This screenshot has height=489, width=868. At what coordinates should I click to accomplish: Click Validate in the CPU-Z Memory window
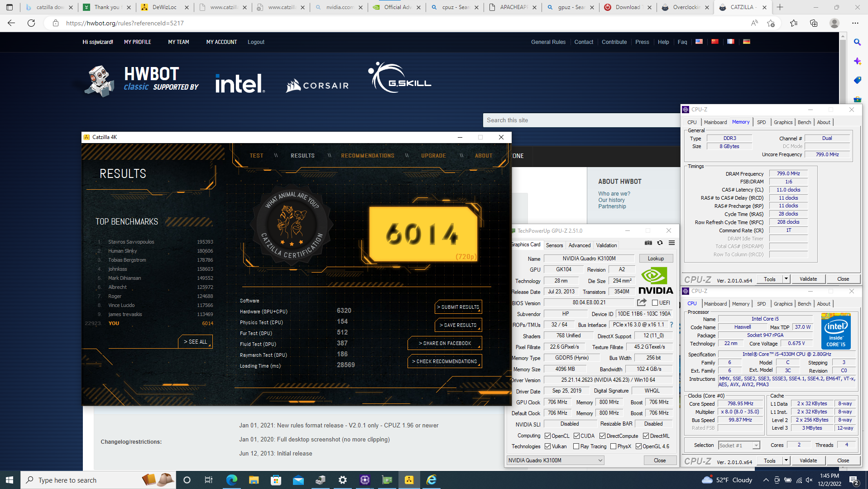808,279
